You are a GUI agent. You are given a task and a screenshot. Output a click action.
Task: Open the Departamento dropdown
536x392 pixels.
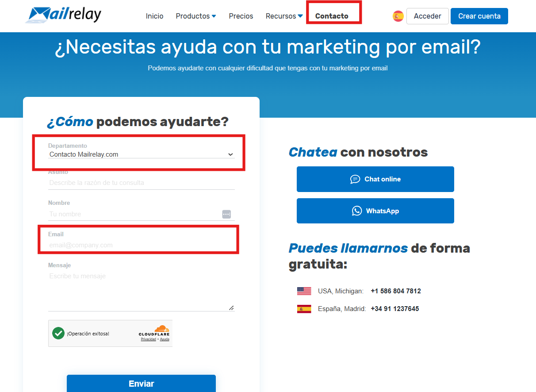pyautogui.click(x=142, y=154)
